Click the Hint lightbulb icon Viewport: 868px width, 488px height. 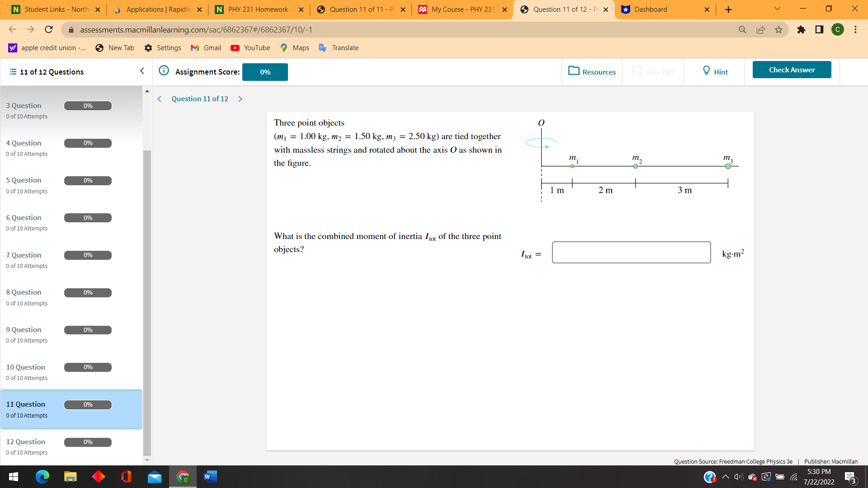pos(706,70)
